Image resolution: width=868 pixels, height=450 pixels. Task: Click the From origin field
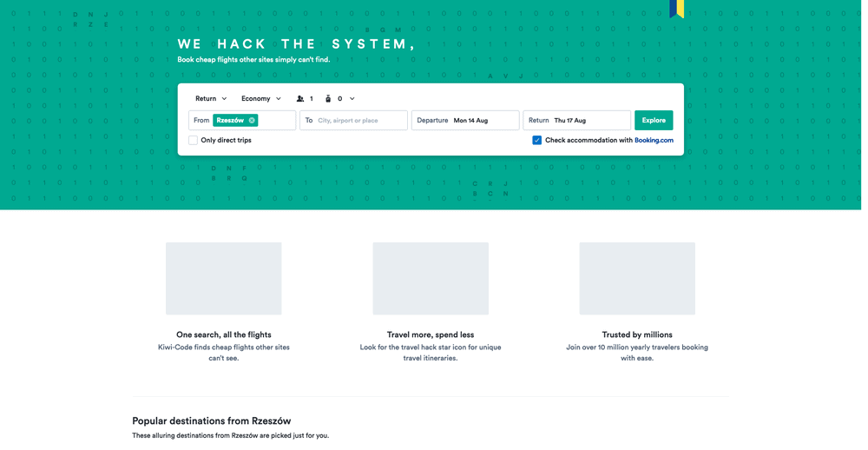click(x=242, y=120)
